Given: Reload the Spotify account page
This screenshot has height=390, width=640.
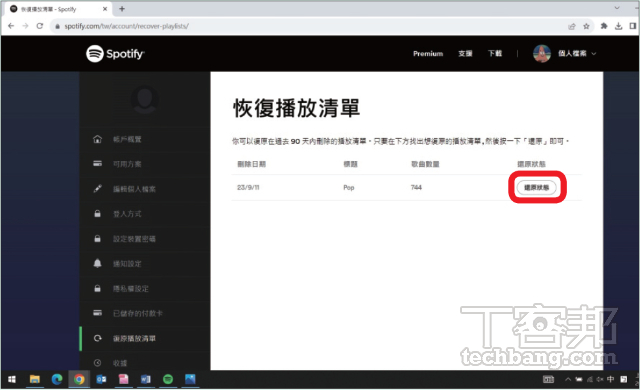Looking at the screenshot, I should [x=40, y=26].
